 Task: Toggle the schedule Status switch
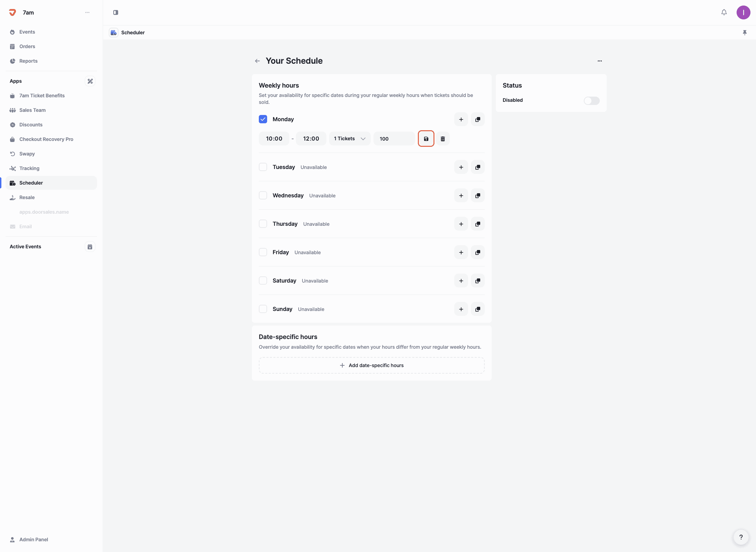591,100
